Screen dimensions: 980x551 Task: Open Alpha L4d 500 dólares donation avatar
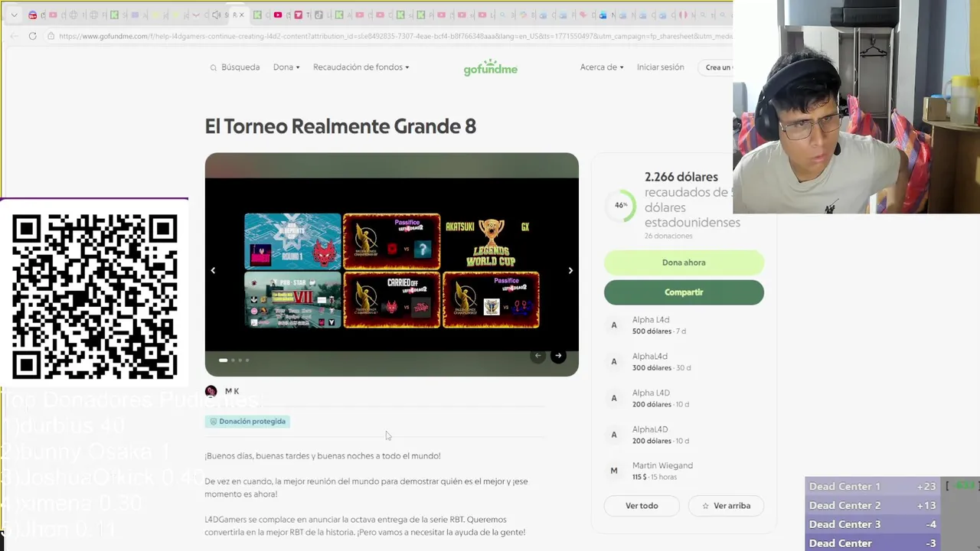(x=613, y=325)
